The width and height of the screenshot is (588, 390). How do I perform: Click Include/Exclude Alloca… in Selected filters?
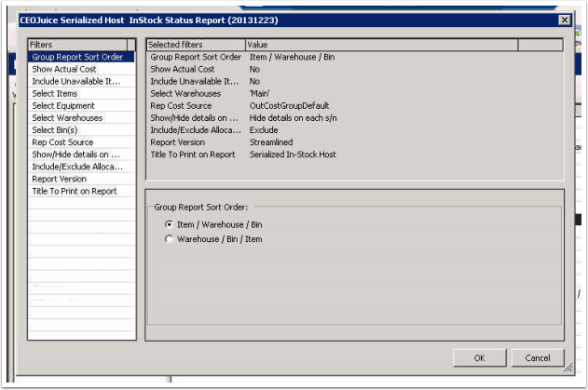point(196,130)
